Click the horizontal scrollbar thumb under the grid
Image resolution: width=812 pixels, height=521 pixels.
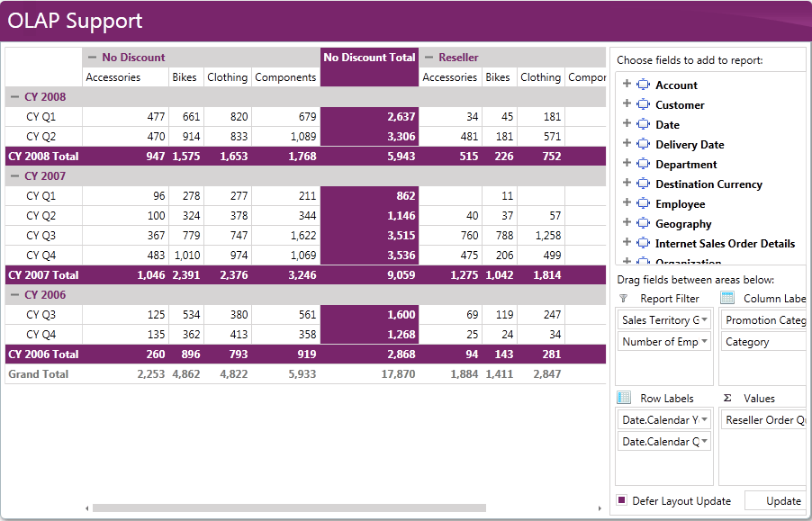(289, 508)
